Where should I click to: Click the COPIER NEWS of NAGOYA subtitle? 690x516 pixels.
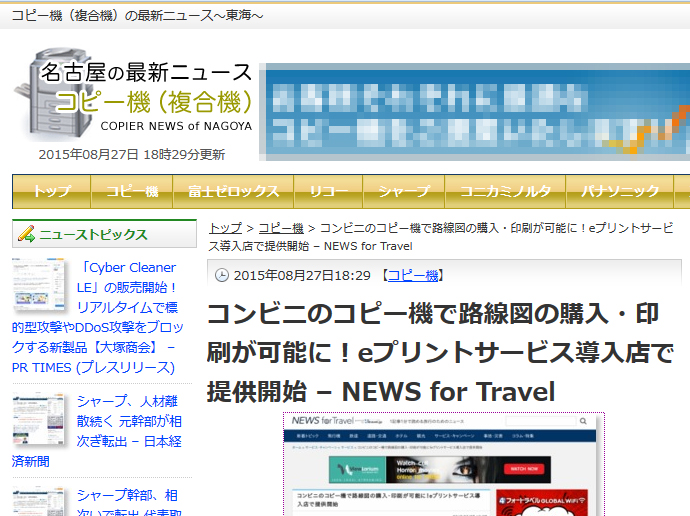[176, 126]
